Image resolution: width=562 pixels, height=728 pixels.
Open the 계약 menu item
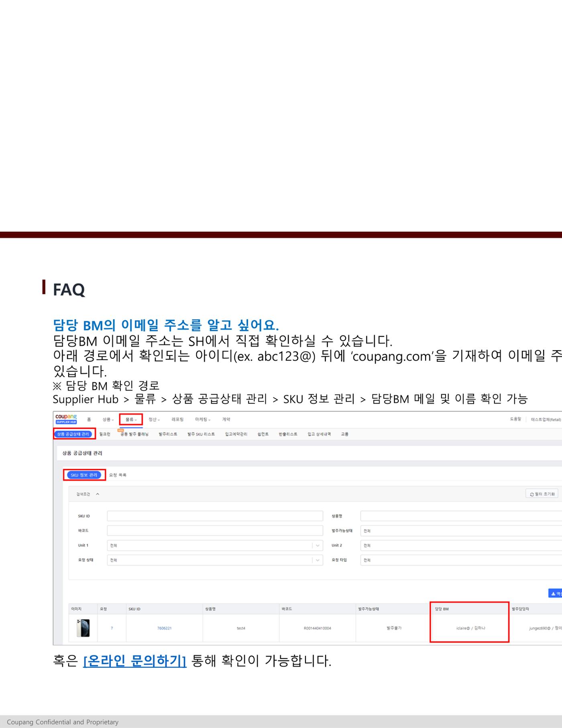[x=226, y=419]
